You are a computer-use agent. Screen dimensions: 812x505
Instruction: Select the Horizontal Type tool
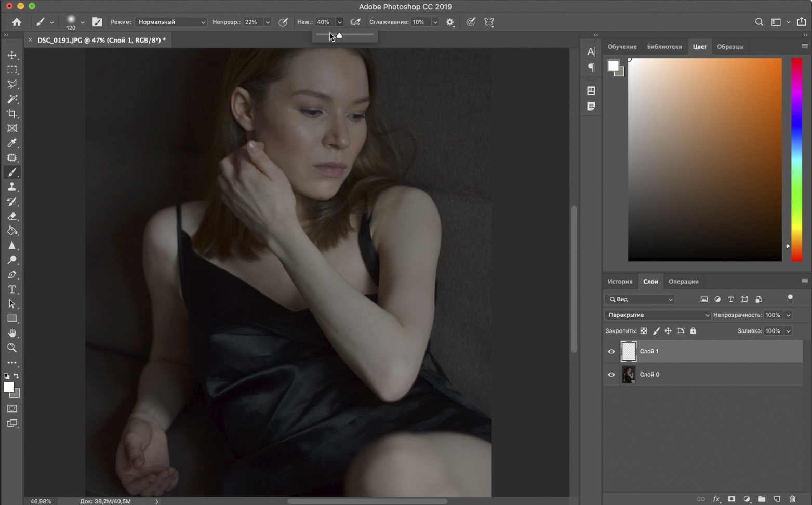pyautogui.click(x=12, y=289)
